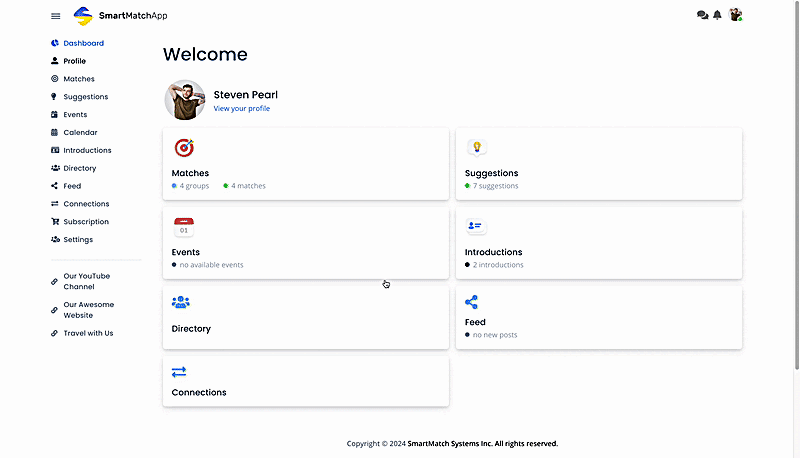Click the Suggestions lightbulb icon in sidebar
This screenshot has width=800, height=458.
54,96
